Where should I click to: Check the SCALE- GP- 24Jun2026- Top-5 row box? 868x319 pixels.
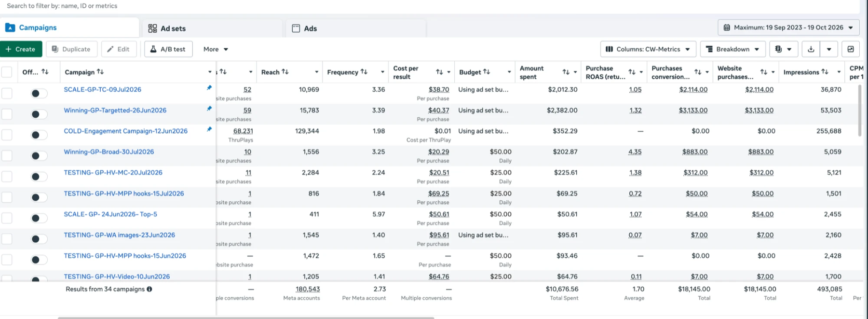[7, 218]
